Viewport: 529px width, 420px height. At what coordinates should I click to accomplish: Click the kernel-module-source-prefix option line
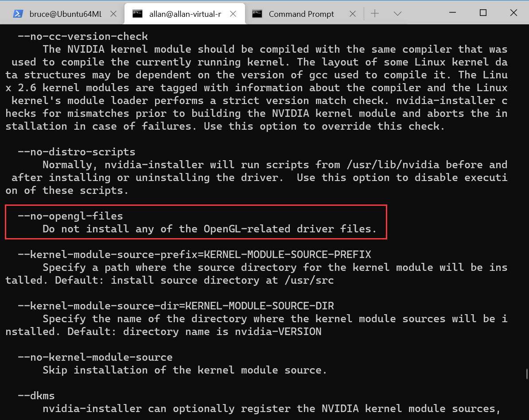click(194, 254)
